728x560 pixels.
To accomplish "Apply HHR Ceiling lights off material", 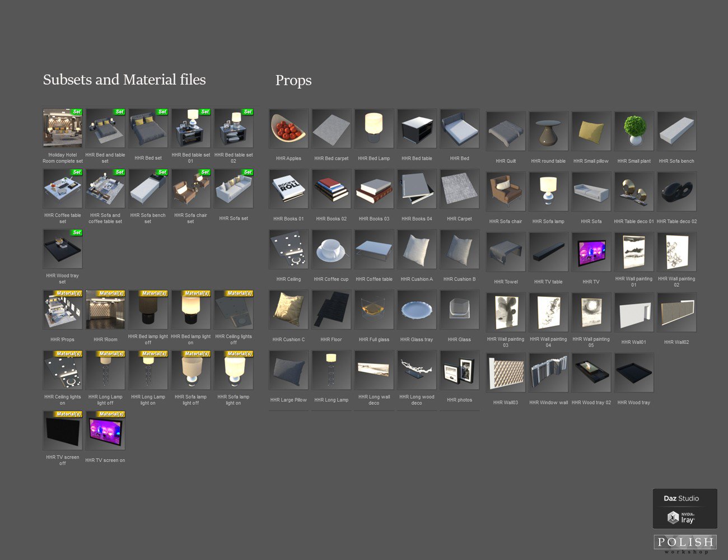I will 234,310.
